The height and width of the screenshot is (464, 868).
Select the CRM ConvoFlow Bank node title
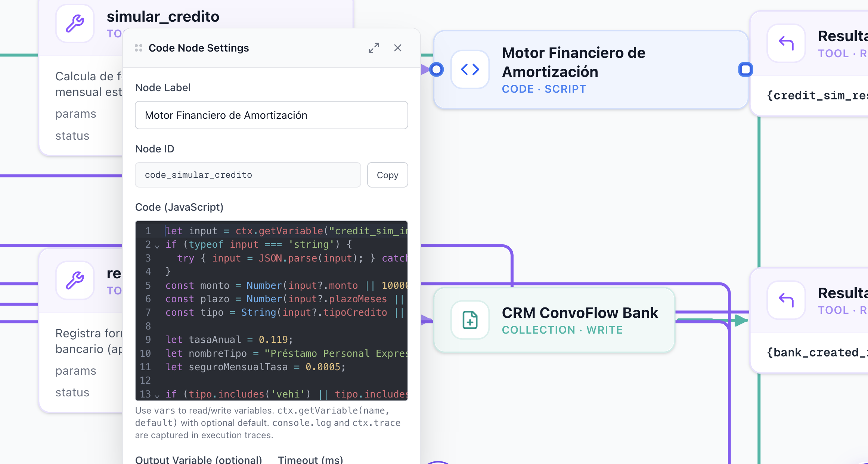coord(580,313)
